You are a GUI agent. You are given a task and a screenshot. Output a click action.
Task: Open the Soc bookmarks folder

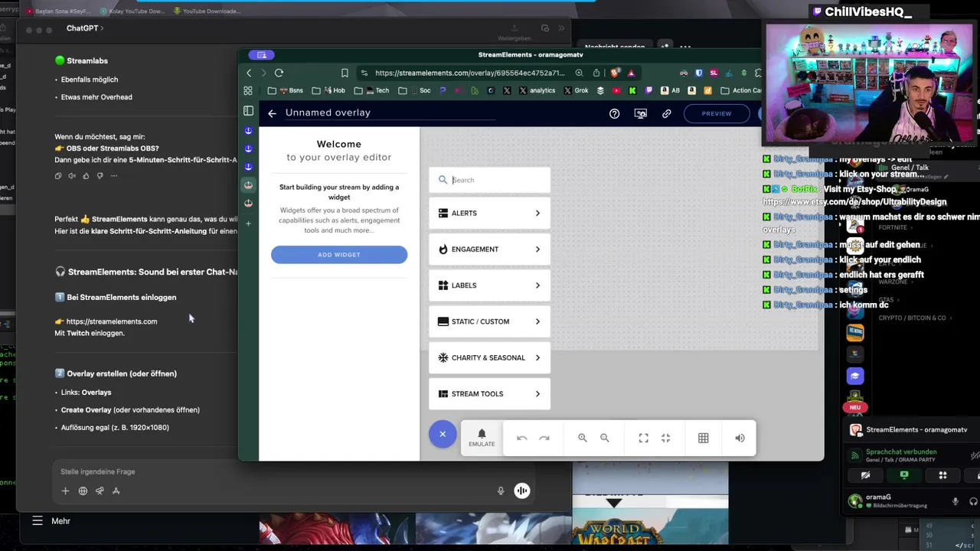(414, 90)
